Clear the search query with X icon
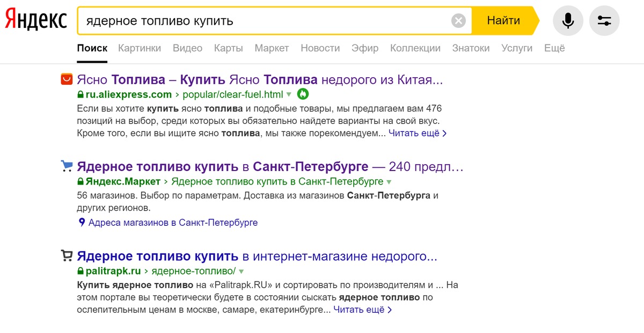The width and height of the screenshot is (644, 333). (458, 21)
